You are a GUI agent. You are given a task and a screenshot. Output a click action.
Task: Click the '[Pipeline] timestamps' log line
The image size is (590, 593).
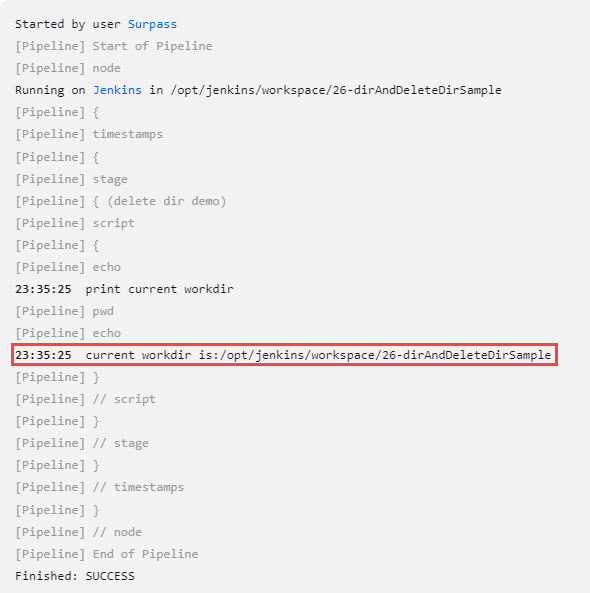[89, 134]
